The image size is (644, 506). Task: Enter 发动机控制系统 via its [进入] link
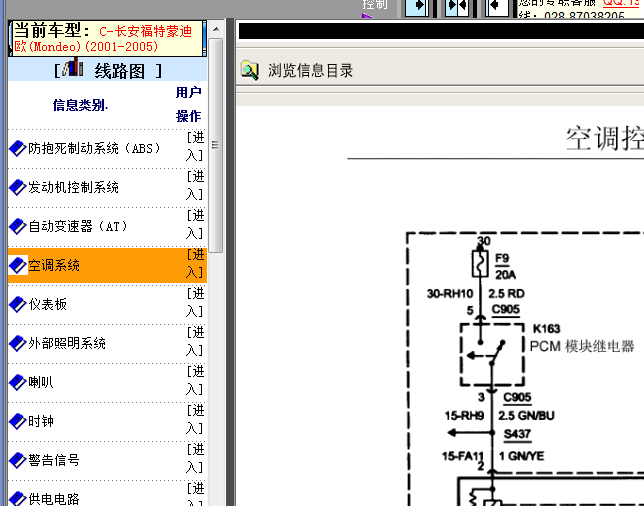(x=195, y=185)
